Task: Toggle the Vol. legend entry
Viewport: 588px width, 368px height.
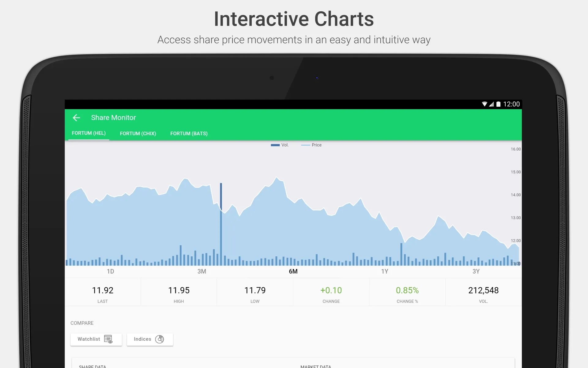Action: 280,145
